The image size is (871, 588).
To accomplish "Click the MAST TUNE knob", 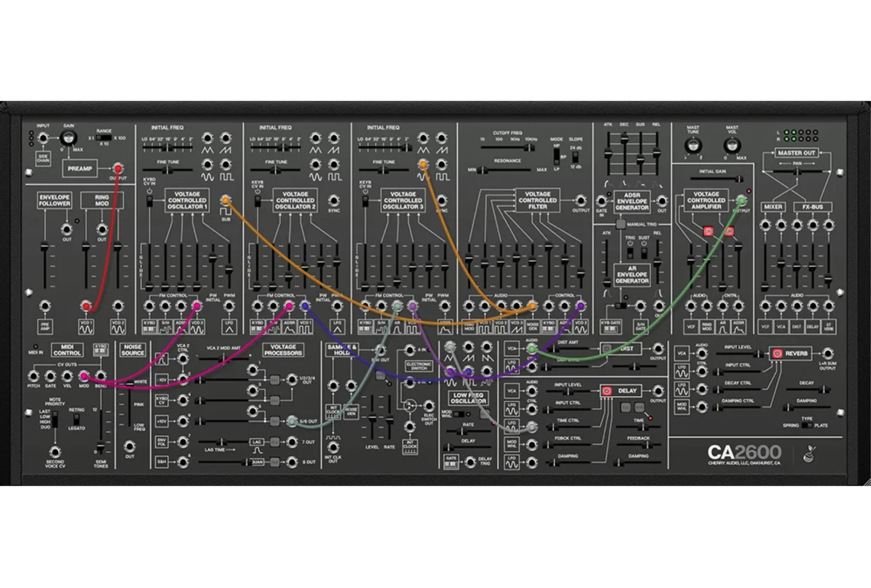I will point(692,145).
